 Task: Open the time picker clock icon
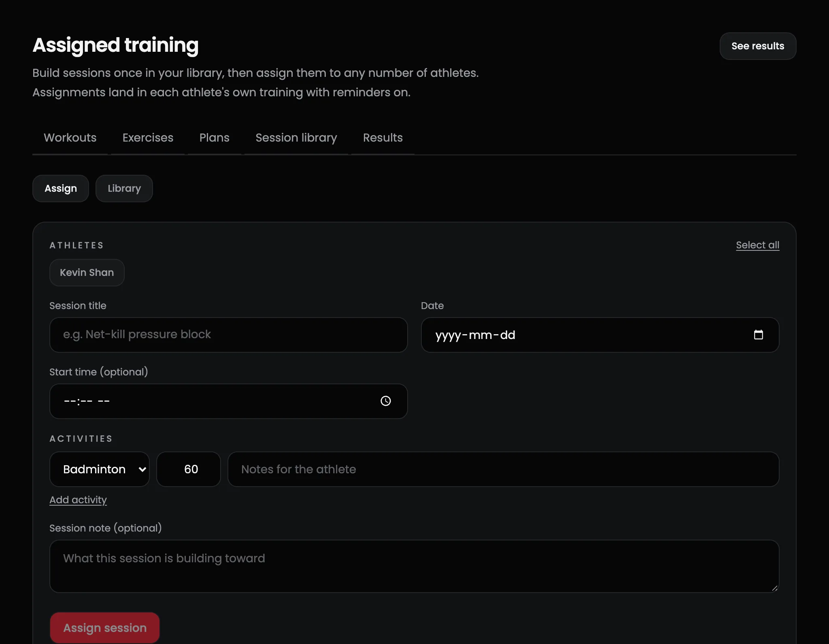[386, 401]
